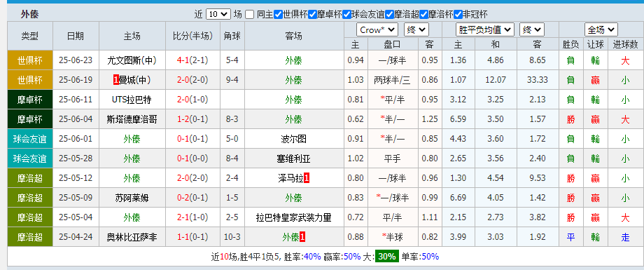Screen dimensions: 644x270
Task: Click handicap 平手 in 塞维利亚 row
Action: pyautogui.click(x=392, y=158)
